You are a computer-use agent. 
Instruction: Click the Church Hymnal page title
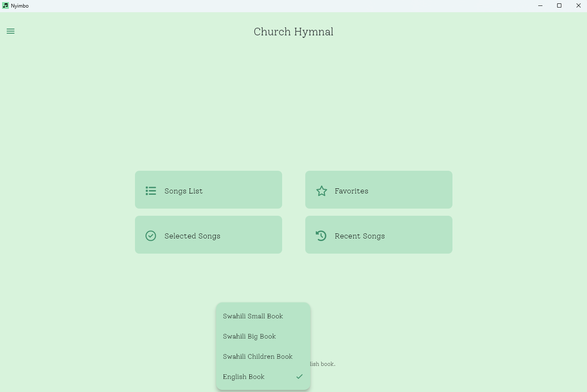tap(293, 32)
